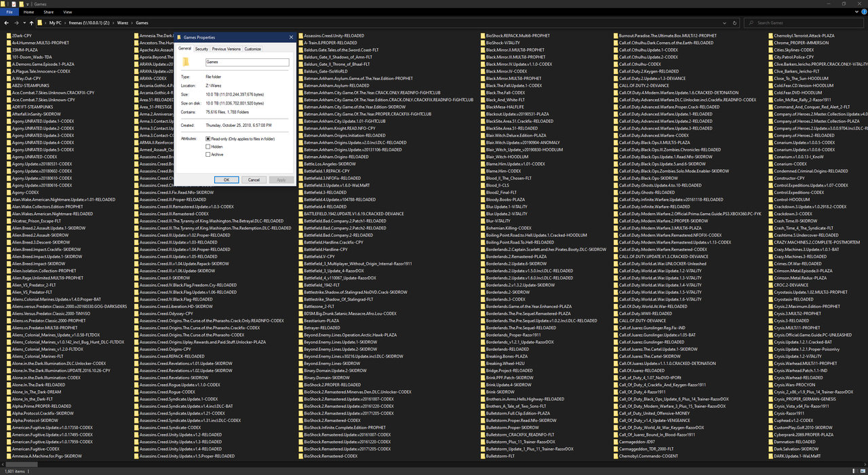The height and width of the screenshot is (475, 868).
Task: Check the Archive attribute box
Action: (208, 155)
